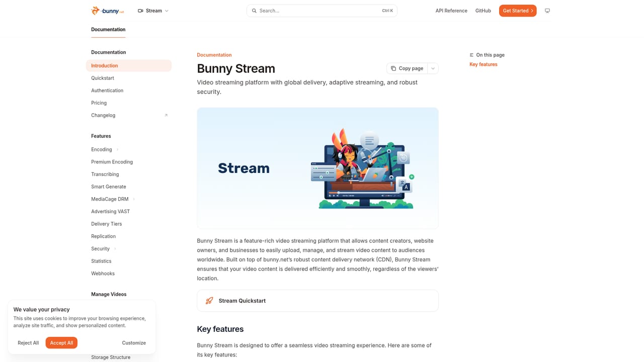Click the On this page list icon

471,55
